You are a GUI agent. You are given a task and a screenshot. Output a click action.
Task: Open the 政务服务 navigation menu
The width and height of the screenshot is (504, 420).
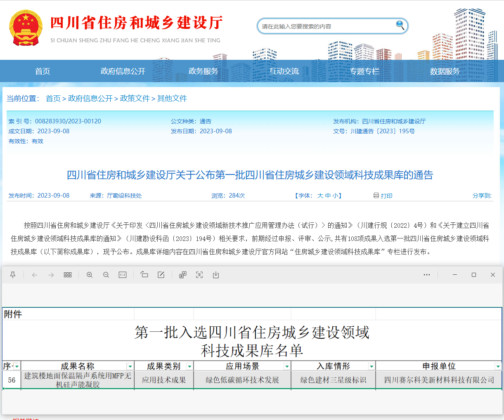pos(203,71)
